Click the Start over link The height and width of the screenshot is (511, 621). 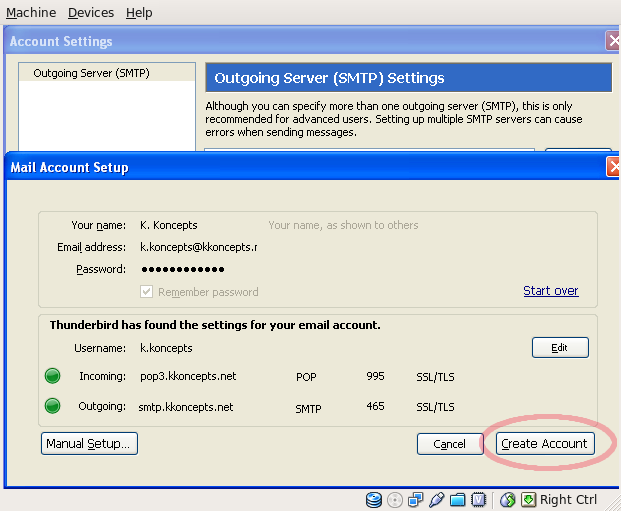551,291
